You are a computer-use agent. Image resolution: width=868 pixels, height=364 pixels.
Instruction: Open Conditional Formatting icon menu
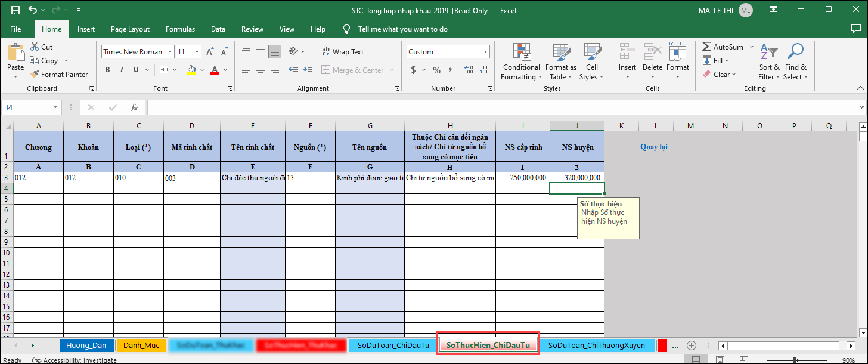tap(522, 53)
